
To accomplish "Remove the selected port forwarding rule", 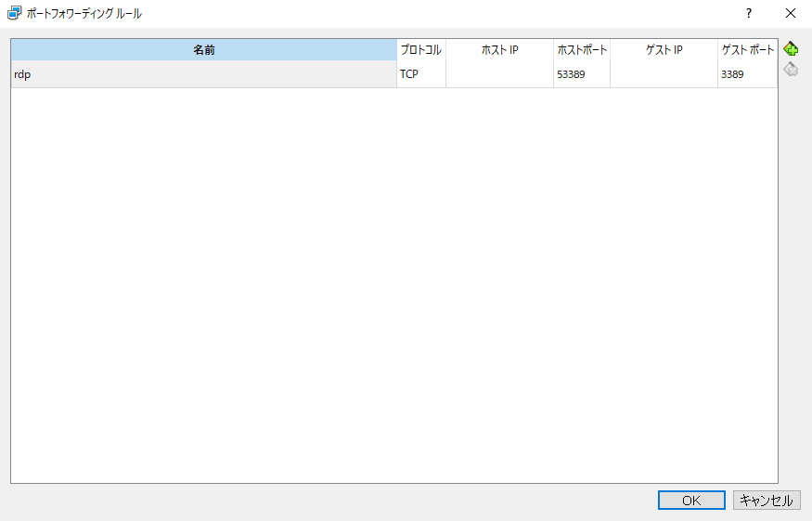I will (791, 69).
